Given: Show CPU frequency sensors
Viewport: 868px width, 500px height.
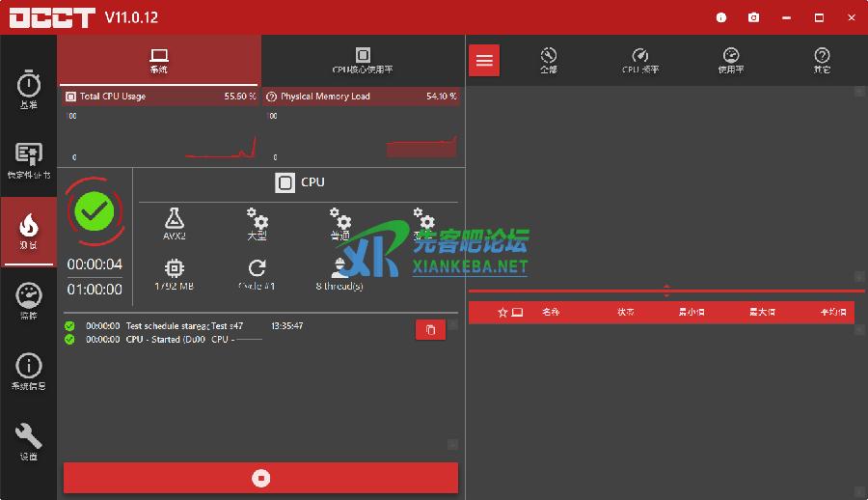Looking at the screenshot, I should coord(640,61).
